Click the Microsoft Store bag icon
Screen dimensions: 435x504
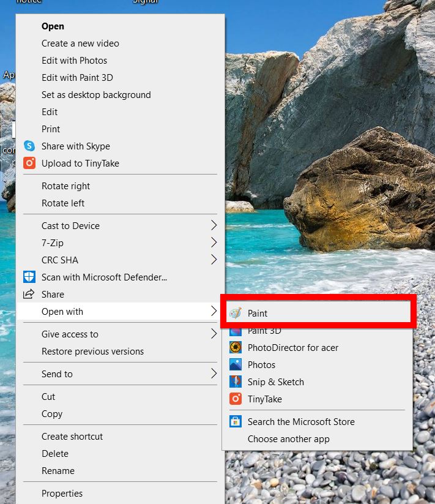(236, 421)
